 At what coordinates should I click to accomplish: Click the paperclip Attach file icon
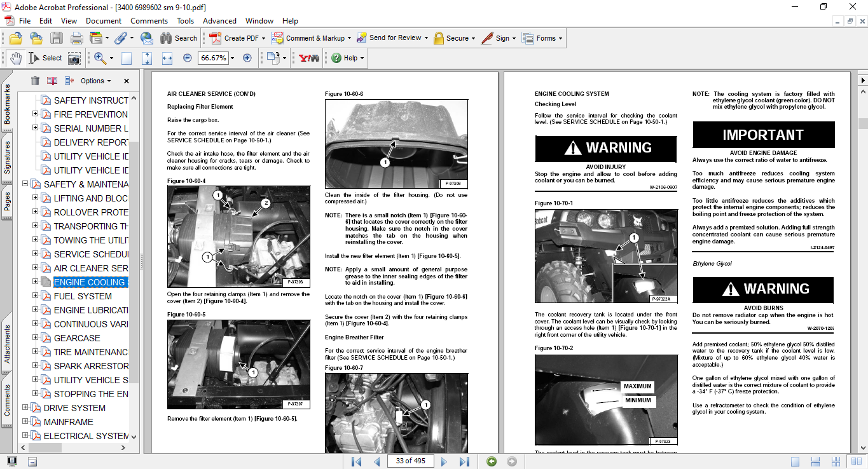[x=121, y=38]
